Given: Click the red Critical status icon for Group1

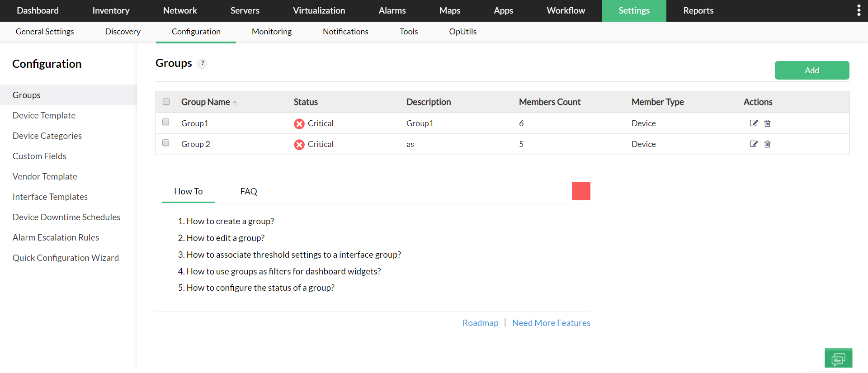Looking at the screenshot, I should point(299,123).
